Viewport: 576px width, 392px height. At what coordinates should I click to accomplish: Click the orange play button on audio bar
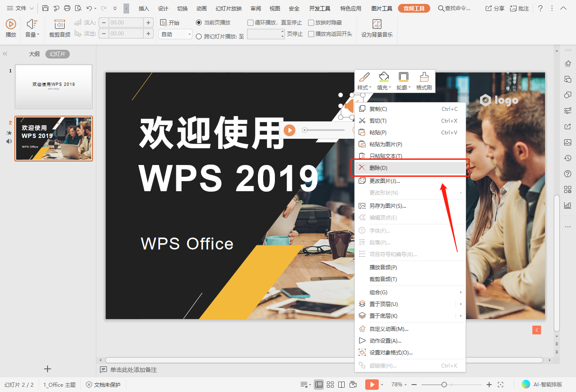click(289, 130)
